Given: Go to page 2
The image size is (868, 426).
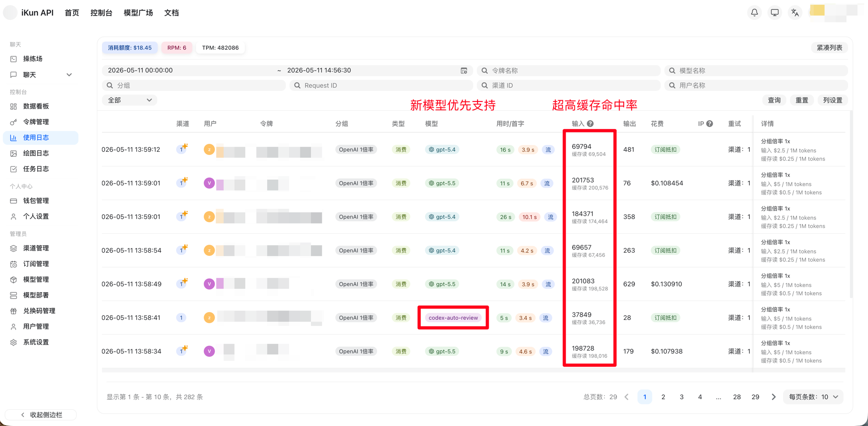Looking at the screenshot, I should tap(663, 397).
